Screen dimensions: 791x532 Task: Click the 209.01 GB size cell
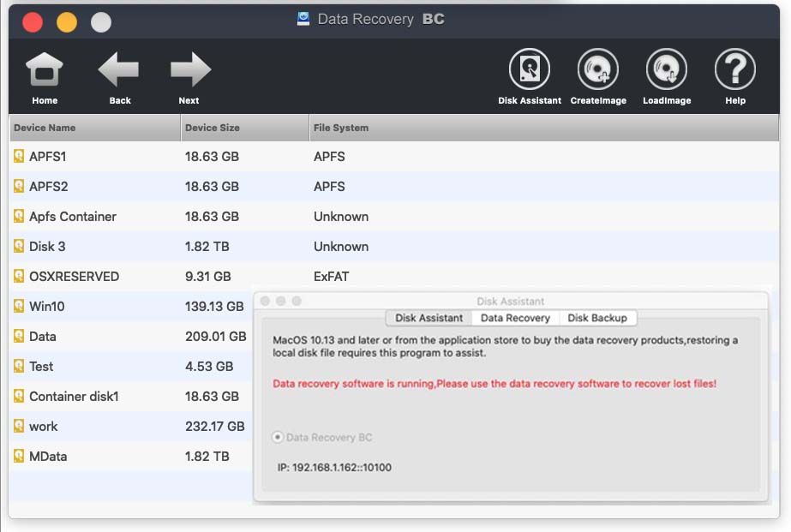pyautogui.click(x=215, y=337)
